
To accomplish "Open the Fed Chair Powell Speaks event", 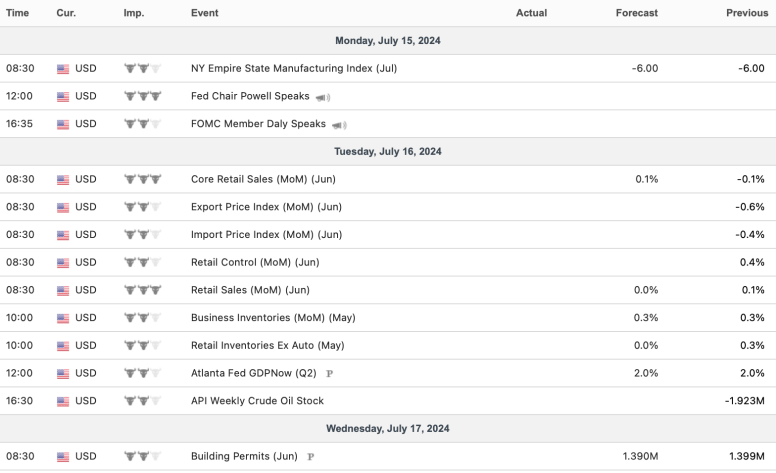I will click(x=250, y=96).
